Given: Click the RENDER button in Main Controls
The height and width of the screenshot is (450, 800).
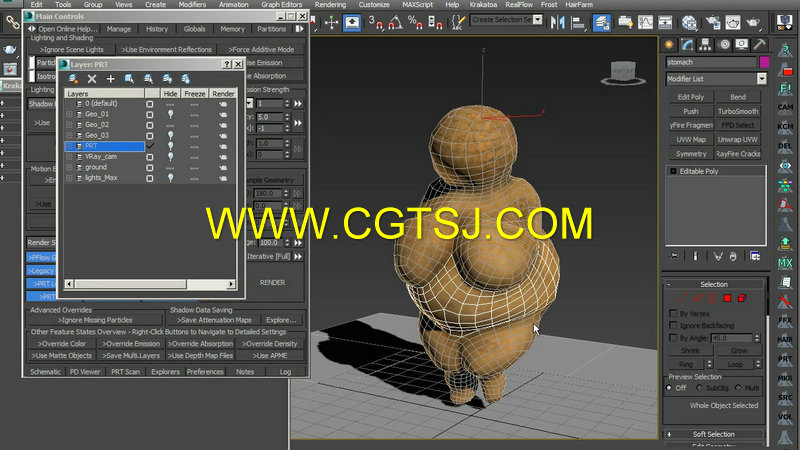Looking at the screenshot, I should (x=272, y=282).
